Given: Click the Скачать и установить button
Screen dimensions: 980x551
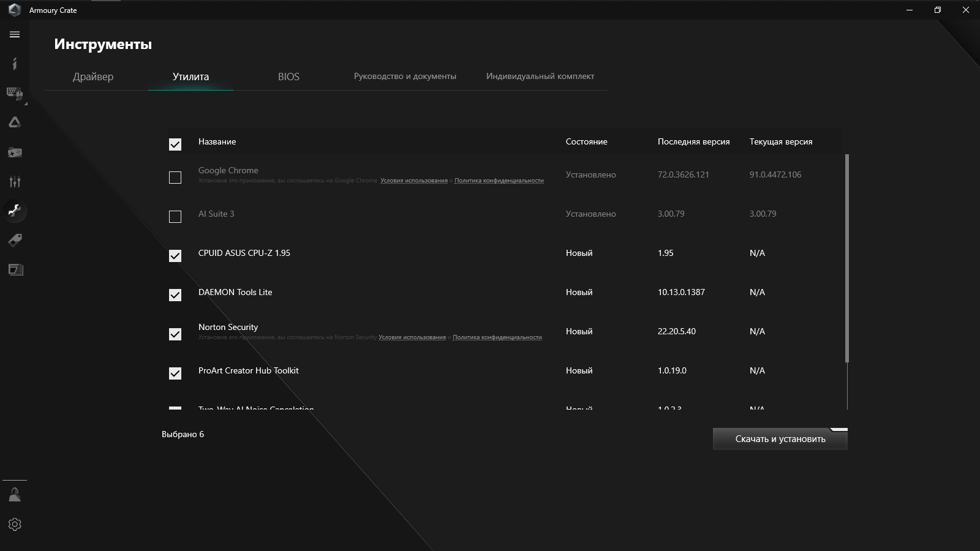Looking at the screenshot, I should (x=780, y=439).
